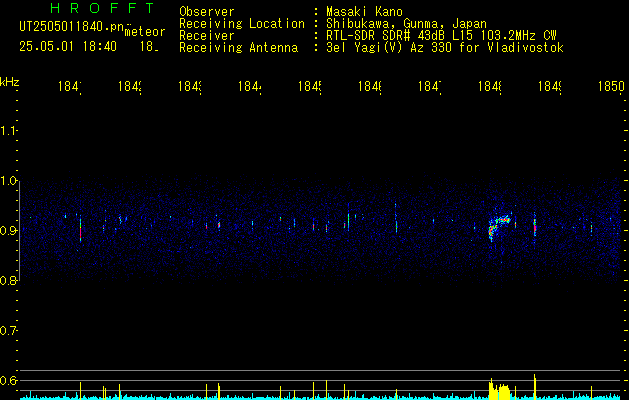Click the large multicolor meteor echo cluster
The width and height of the screenshot is (629, 400).
pos(499,226)
